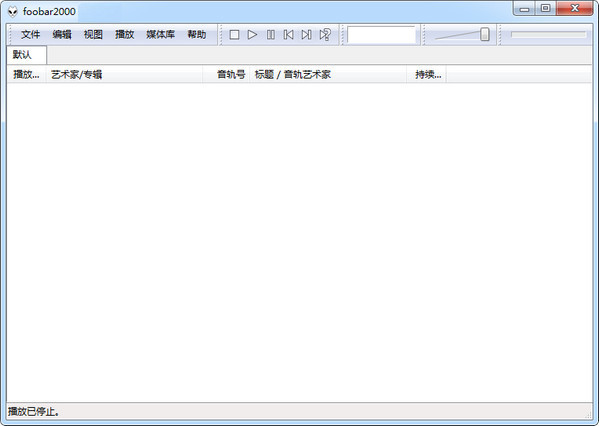
Task: Open the 播放 menu
Action: (125, 35)
